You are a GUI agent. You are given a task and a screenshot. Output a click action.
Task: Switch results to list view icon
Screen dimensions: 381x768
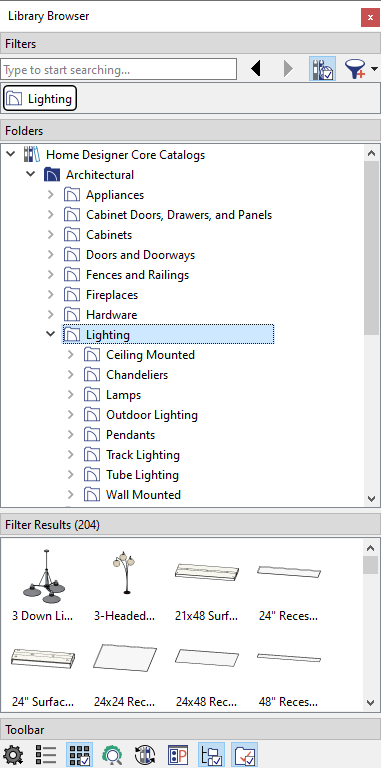click(x=46, y=755)
